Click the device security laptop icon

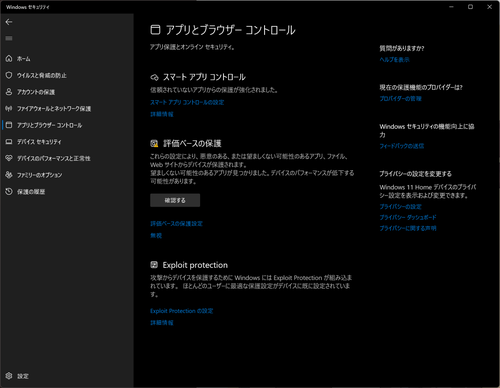9,142
